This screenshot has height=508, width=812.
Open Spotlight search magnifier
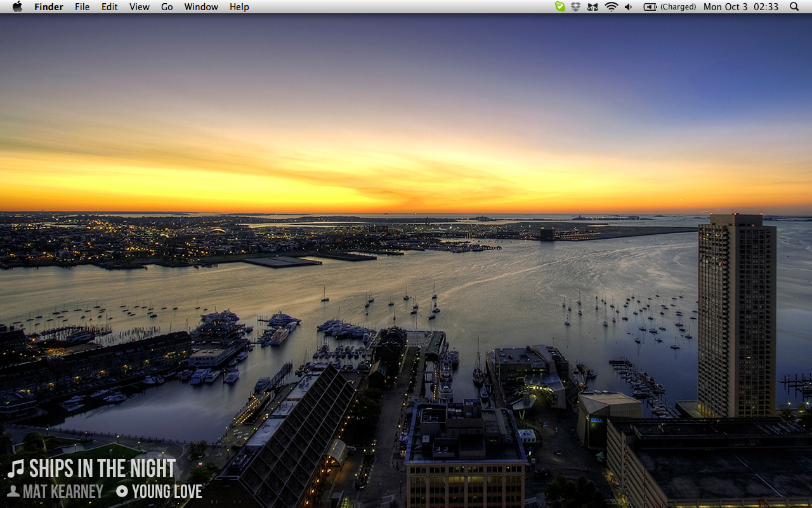[794, 6]
